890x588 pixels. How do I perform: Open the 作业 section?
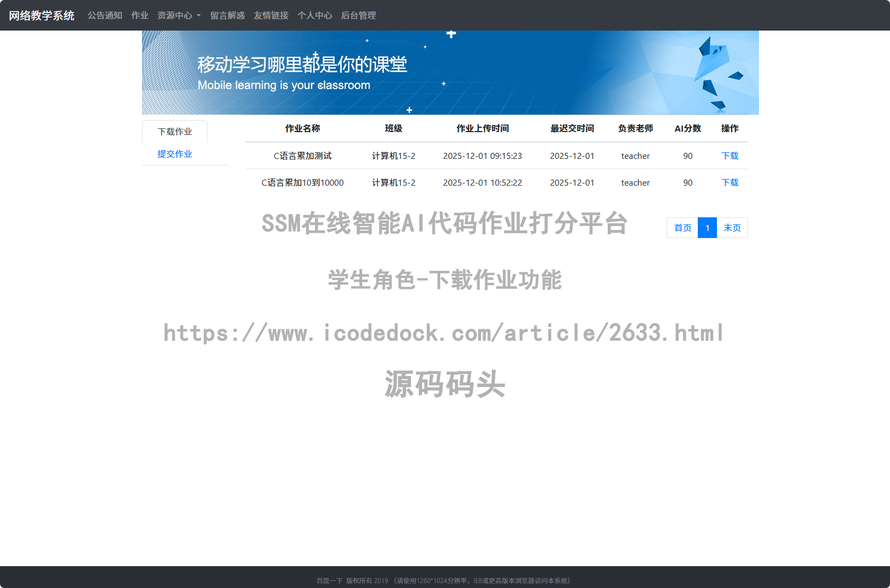point(139,15)
